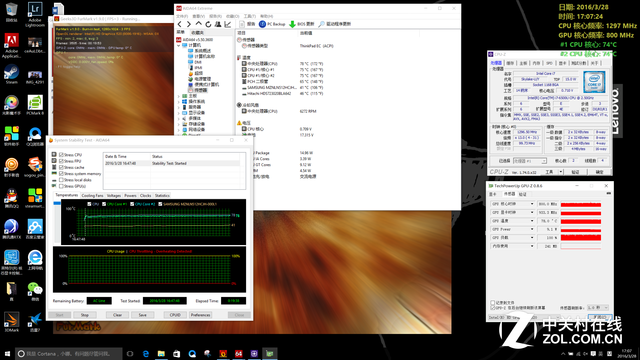
Task: Open the AIDA64 graph toolbar icon
Action: point(228,24)
